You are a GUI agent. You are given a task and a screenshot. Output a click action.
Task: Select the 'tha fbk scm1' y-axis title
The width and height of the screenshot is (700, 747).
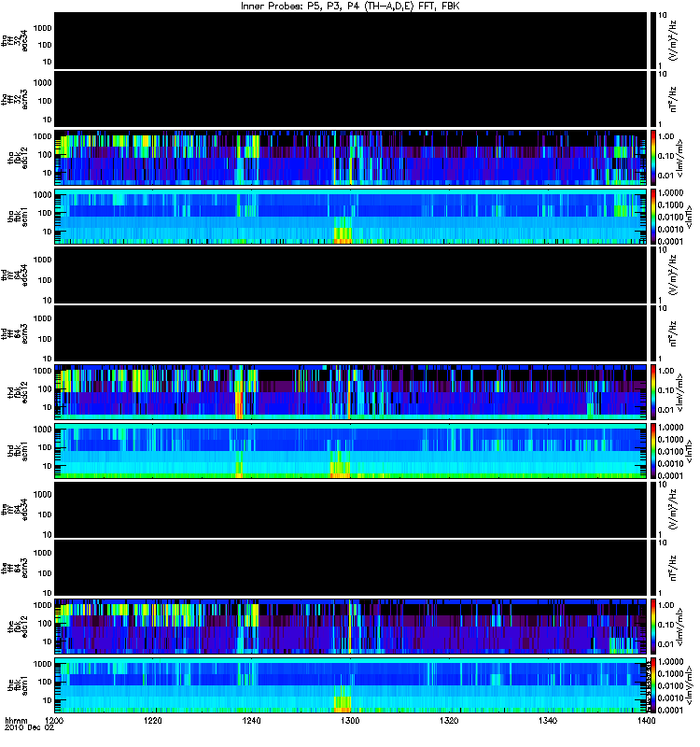click(x=18, y=217)
